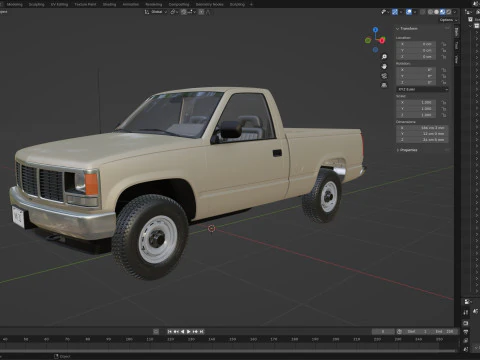Image resolution: width=480 pixels, height=360 pixels.
Task: Toggle viewport overlays display
Action: [409, 12]
